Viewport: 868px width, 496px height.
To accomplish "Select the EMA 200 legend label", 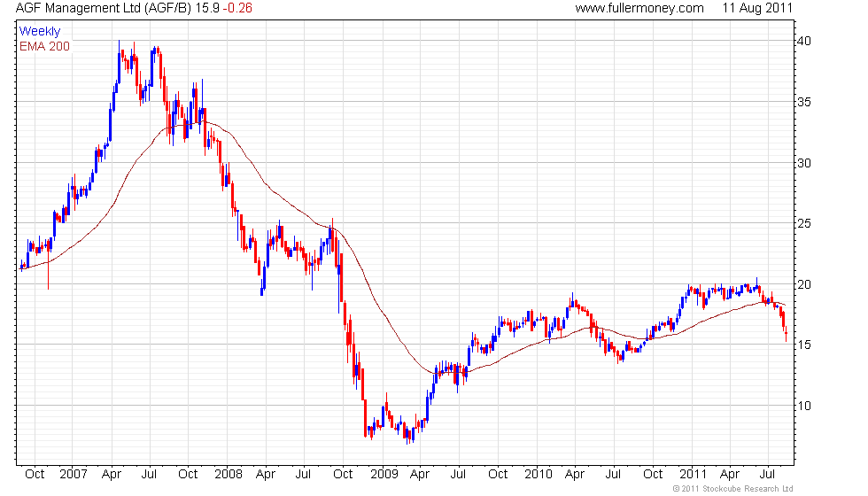I will pos(44,46).
